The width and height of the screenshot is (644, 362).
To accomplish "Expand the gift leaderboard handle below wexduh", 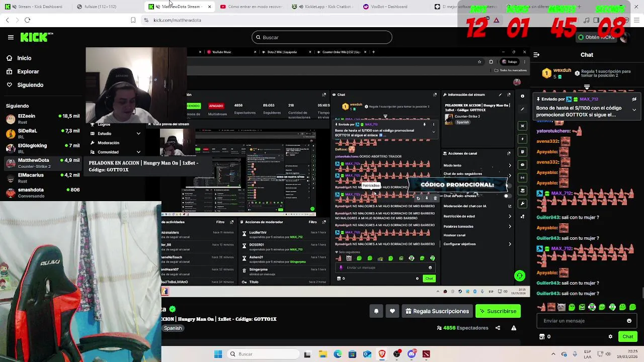I will [587, 87].
